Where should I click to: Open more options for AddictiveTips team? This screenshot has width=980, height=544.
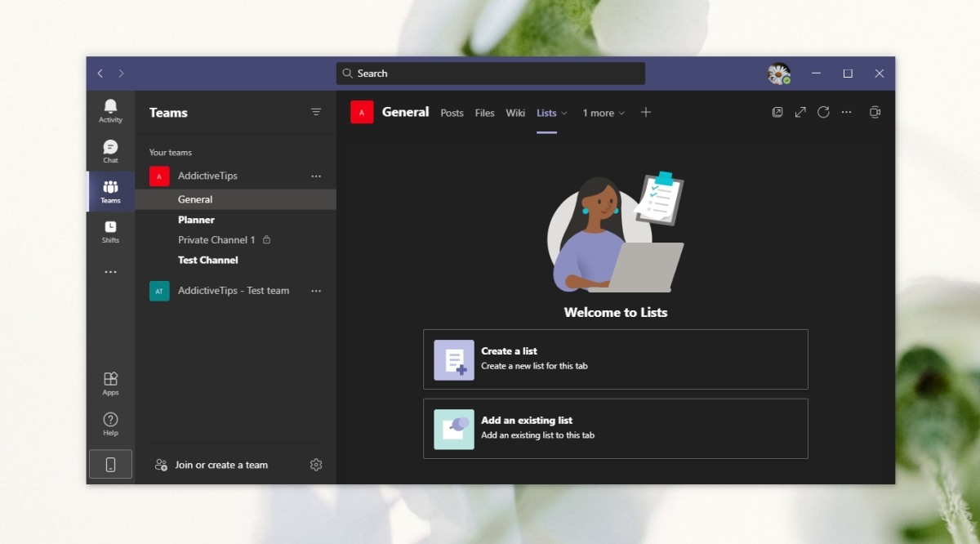tap(316, 176)
